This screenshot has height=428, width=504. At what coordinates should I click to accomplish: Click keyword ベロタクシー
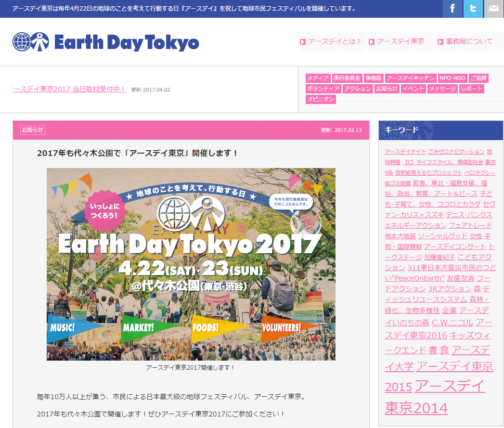480,173
